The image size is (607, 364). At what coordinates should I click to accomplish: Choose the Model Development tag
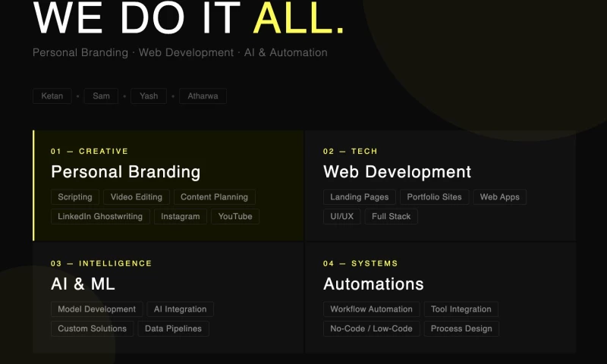(97, 309)
